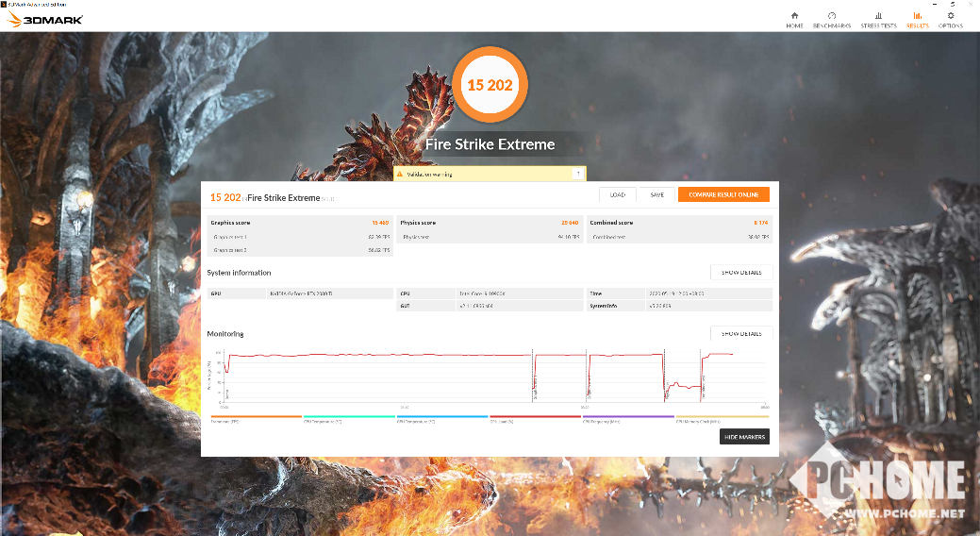The width and height of the screenshot is (980, 536).
Task: Click the validation warning triangle icon
Action: coord(400,174)
